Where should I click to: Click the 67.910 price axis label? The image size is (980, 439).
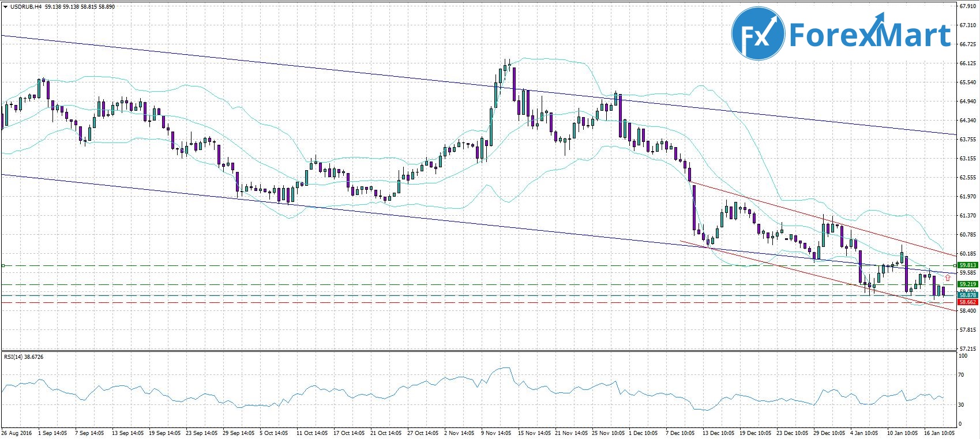[x=967, y=6]
